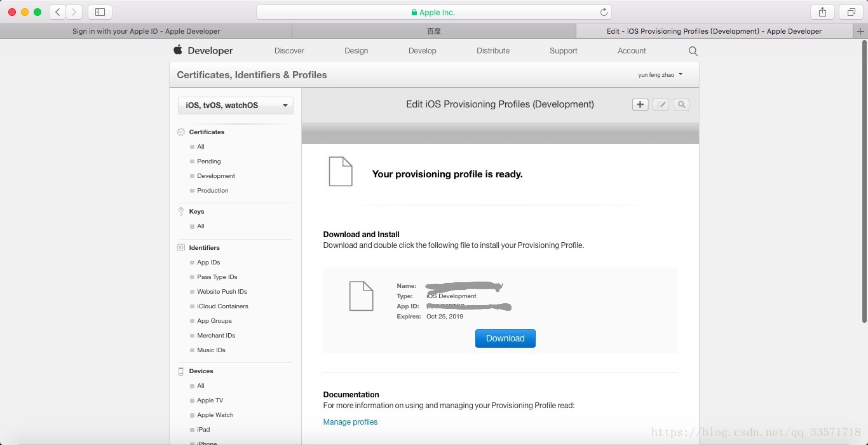Viewport: 868px width, 445px height.
Task: Open the Distribute menu
Action: pyautogui.click(x=493, y=51)
